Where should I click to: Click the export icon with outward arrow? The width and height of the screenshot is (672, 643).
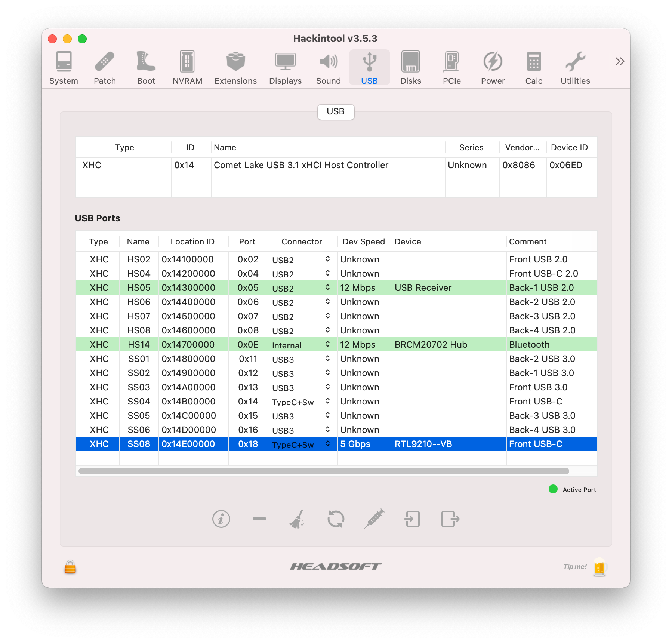coord(450,519)
